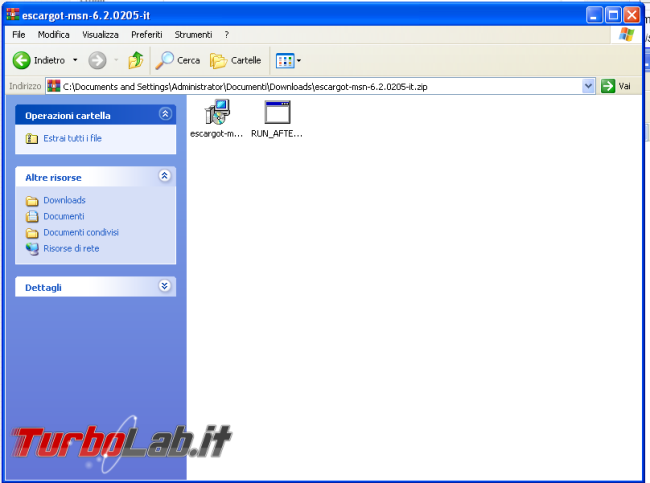Image resolution: width=650 pixels, height=483 pixels.
Task: Toggle the Cartelle folders pane
Action: tap(235, 61)
